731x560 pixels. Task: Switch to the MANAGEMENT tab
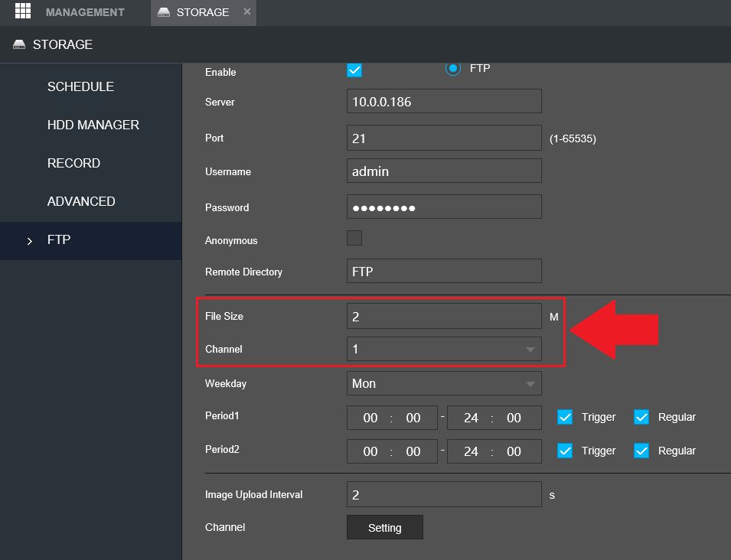(x=85, y=12)
